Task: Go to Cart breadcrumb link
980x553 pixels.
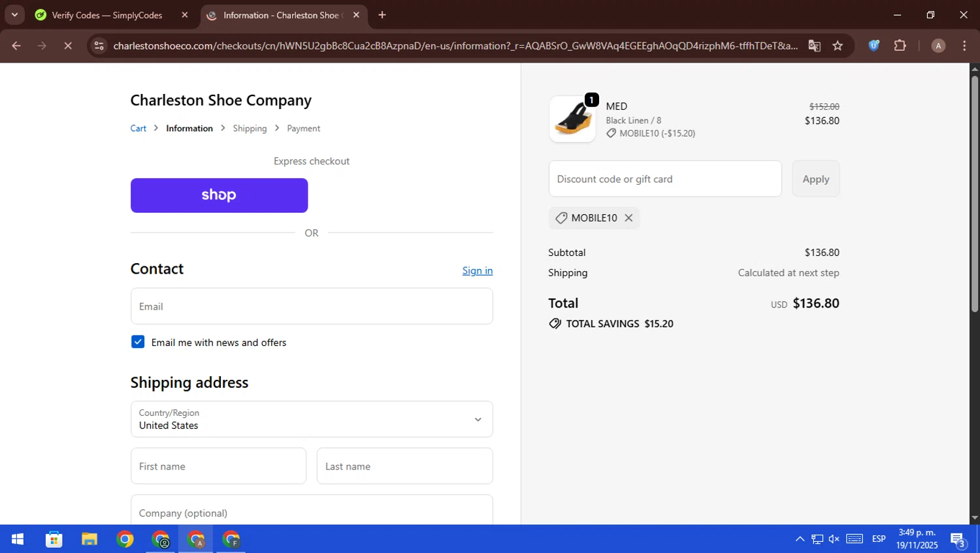Action: pyautogui.click(x=138, y=129)
